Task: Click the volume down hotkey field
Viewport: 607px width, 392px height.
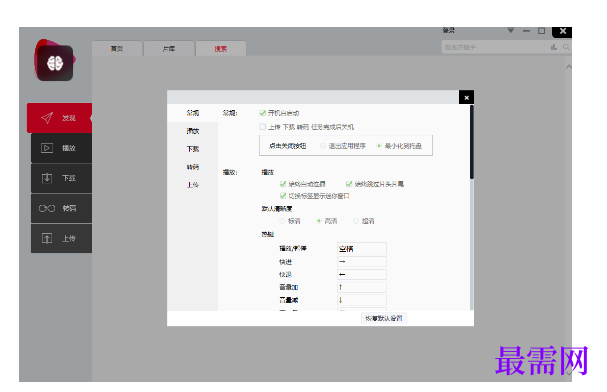Action: tap(362, 300)
